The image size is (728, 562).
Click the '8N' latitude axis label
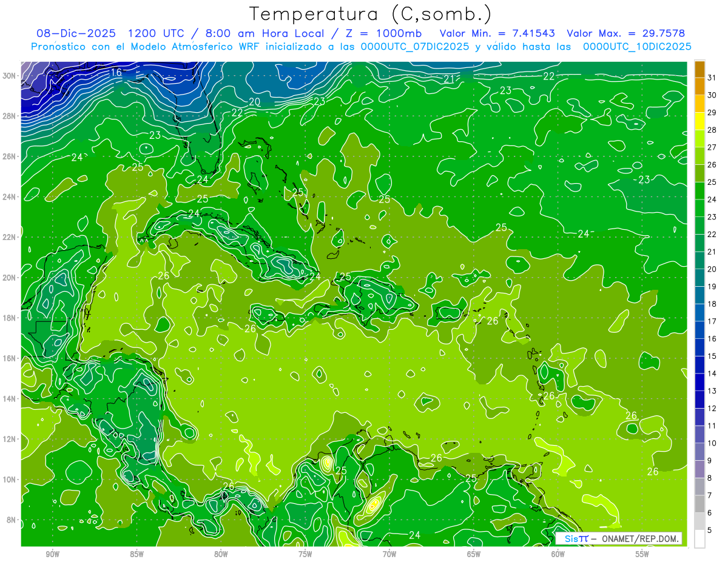[x=12, y=520]
